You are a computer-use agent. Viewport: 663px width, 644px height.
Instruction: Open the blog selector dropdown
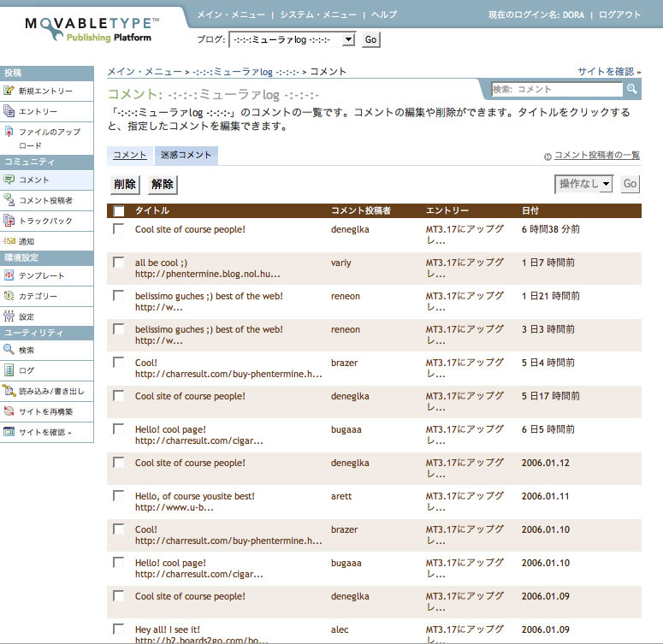(293, 39)
